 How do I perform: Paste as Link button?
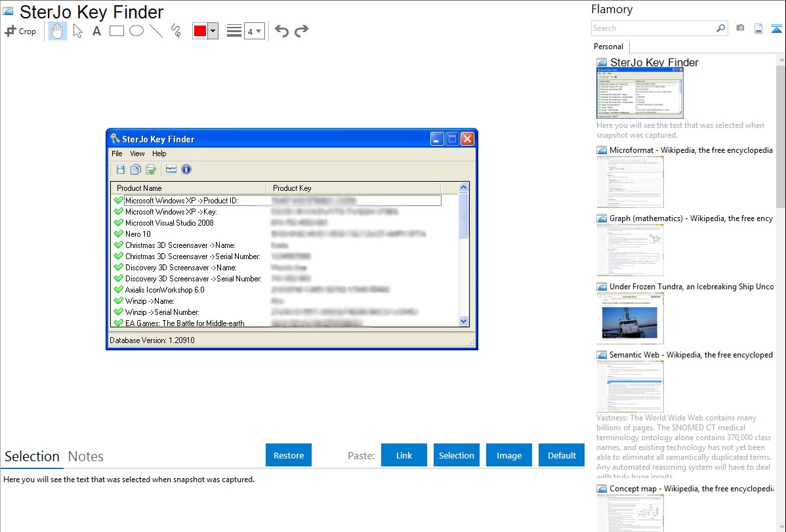pos(404,455)
